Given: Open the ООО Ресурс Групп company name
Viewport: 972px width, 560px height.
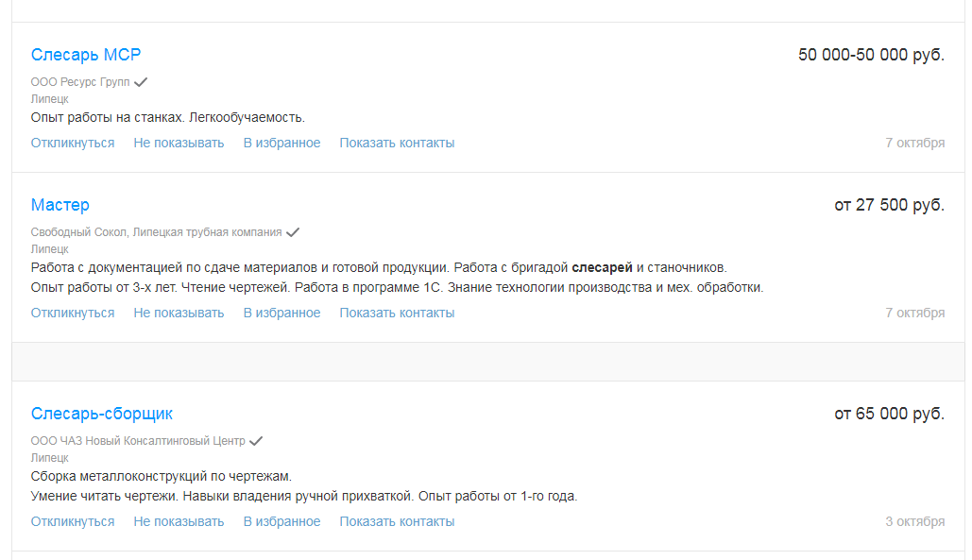Looking at the screenshot, I should coord(80,82).
